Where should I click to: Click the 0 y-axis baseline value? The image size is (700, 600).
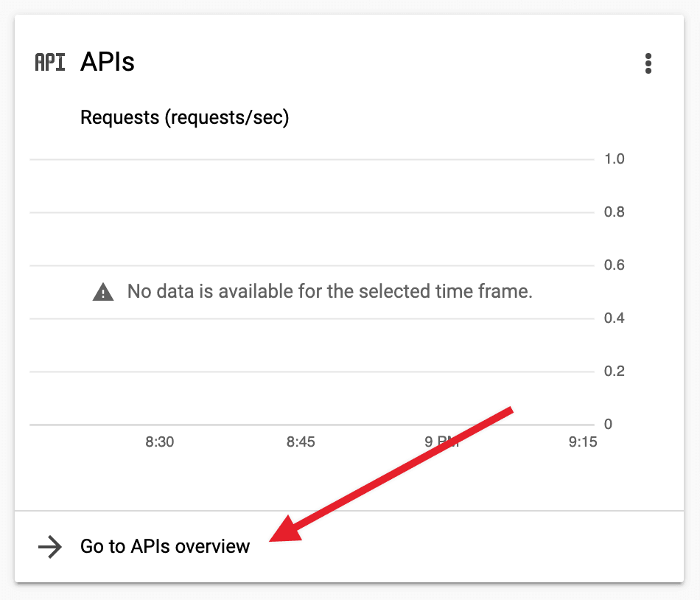click(608, 425)
